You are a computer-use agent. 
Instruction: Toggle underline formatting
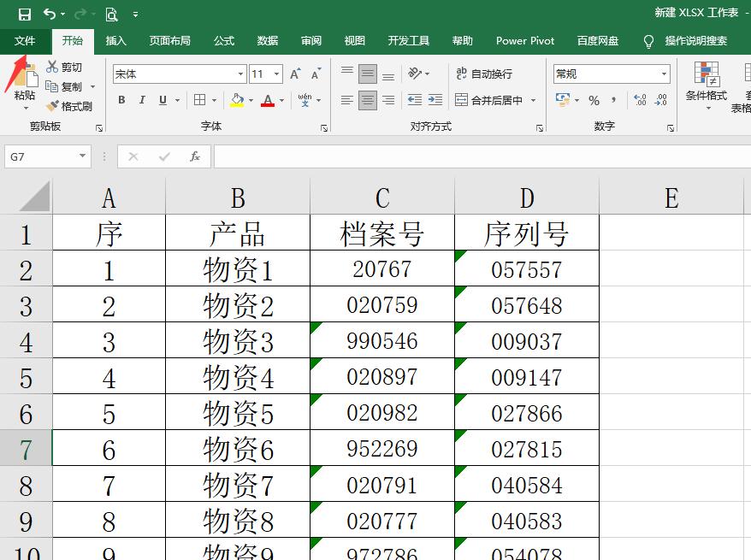point(163,99)
